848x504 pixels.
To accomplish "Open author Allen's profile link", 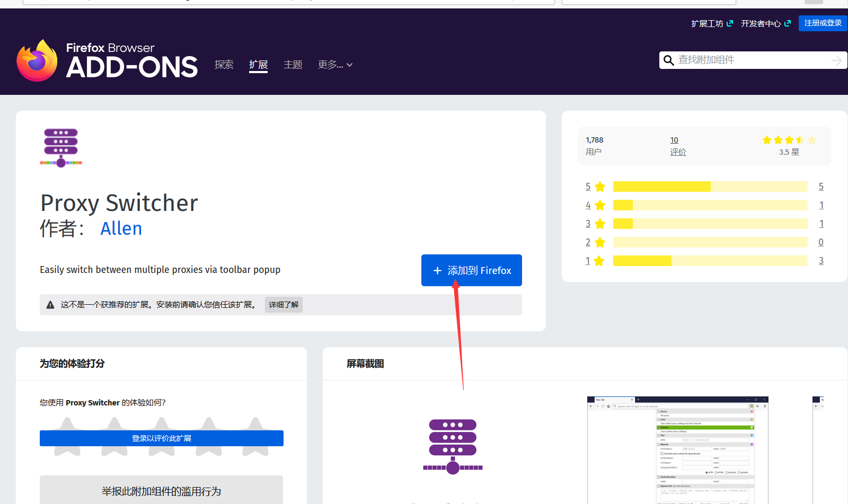I will [121, 228].
